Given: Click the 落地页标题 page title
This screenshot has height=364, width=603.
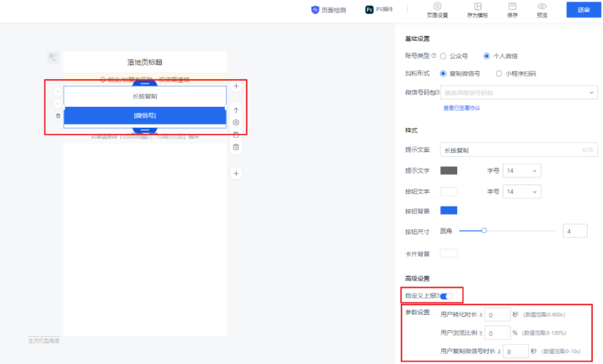Looking at the screenshot, I should click(145, 62).
